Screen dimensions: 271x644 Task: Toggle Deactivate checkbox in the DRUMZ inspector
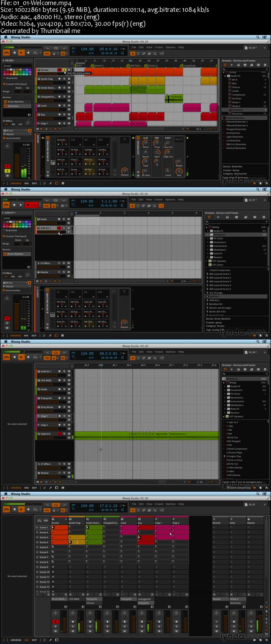[x=5, y=78]
